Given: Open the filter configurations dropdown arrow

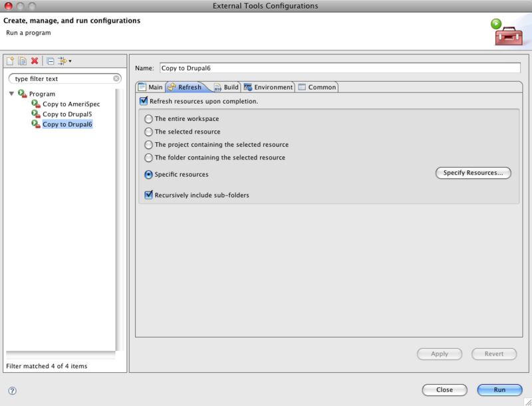Looking at the screenshot, I should pos(70,62).
